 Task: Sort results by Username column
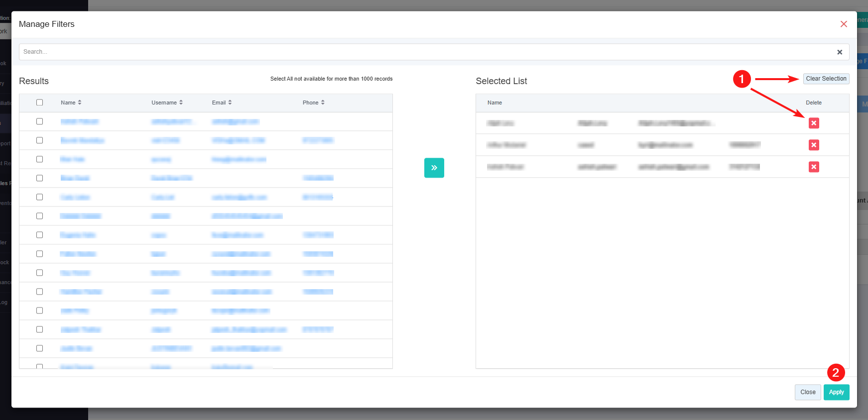tap(167, 103)
